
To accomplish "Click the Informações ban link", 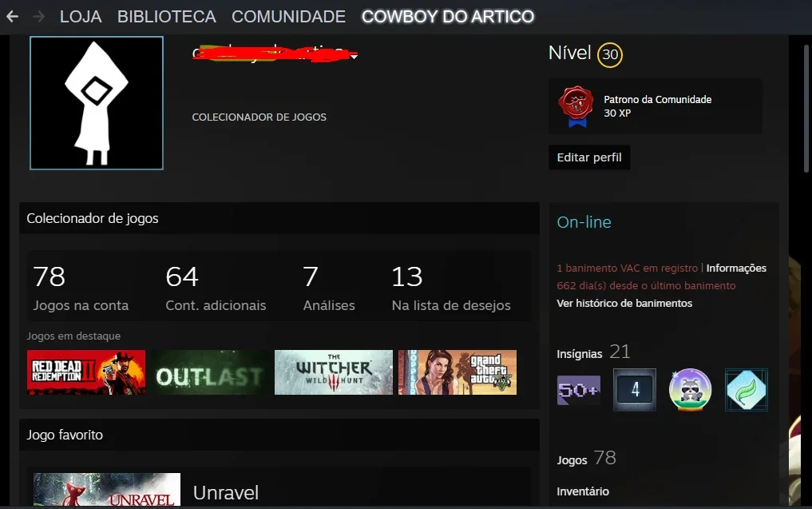I will [x=736, y=268].
